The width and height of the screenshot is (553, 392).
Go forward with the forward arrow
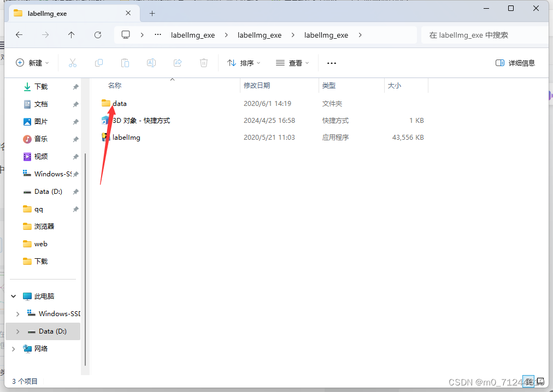tap(45, 34)
